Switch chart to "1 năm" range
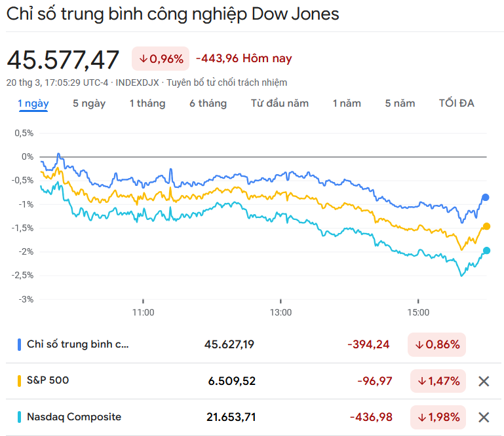 (347, 103)
